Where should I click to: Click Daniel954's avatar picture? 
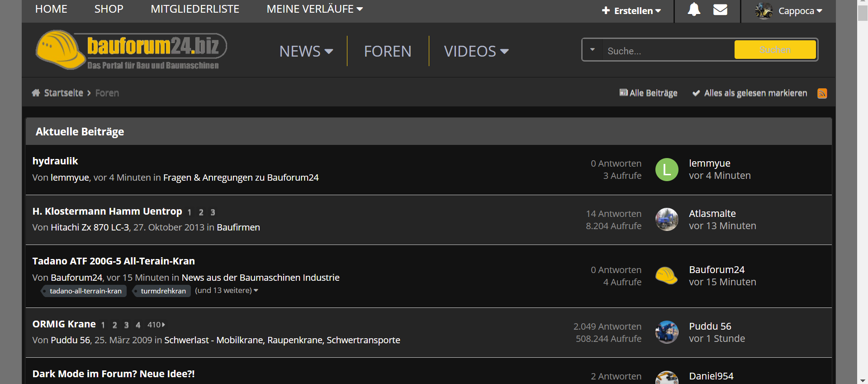pyautogui.click(x=667, y=378)
